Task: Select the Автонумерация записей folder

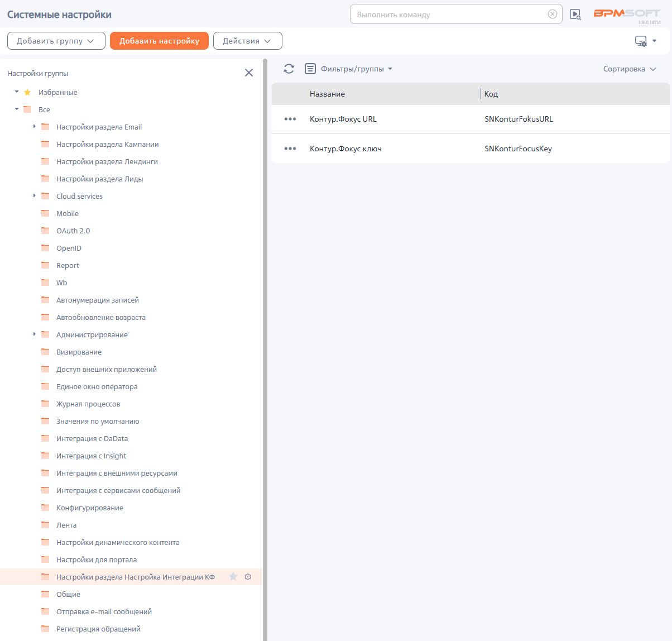Action: (x=98, y=300)
